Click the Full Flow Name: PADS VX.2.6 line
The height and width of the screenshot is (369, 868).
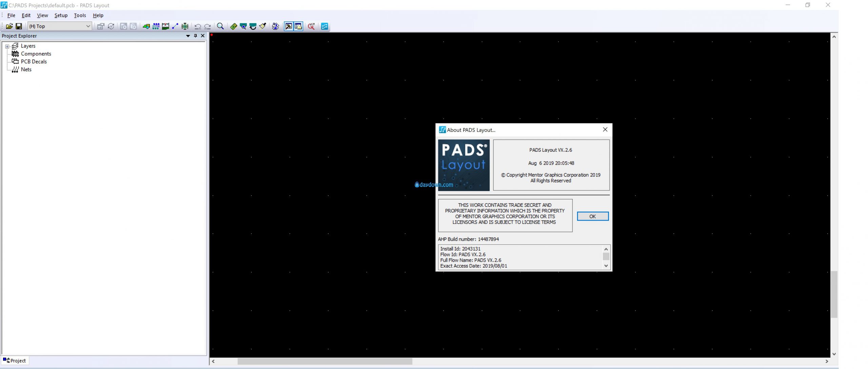coord(471,260)
